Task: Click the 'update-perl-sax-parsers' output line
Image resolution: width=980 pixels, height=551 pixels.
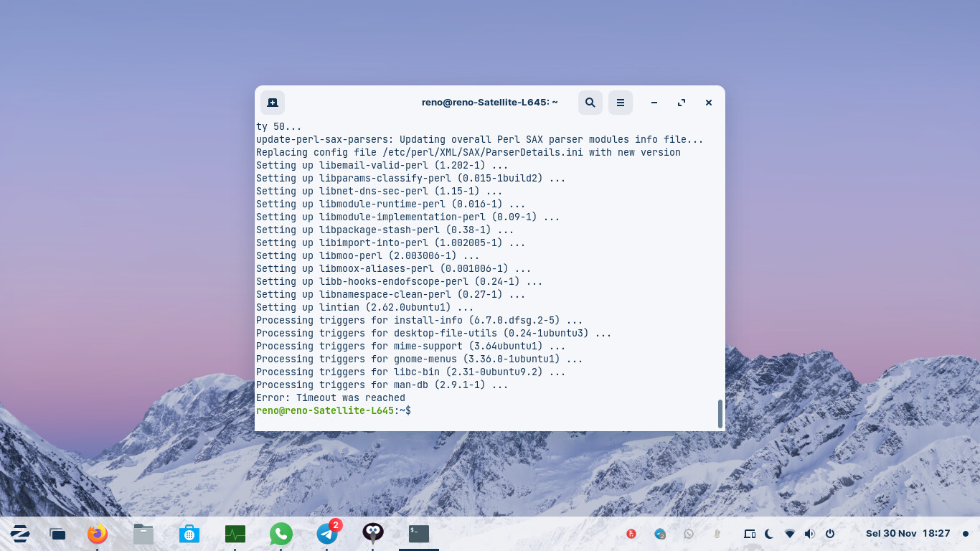Action: 479,139
